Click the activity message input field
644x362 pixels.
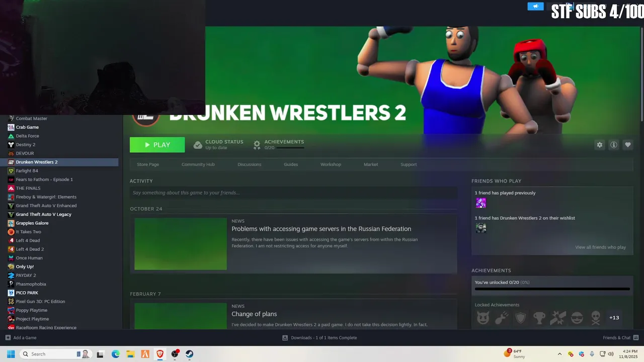click(x=293, y=193)
